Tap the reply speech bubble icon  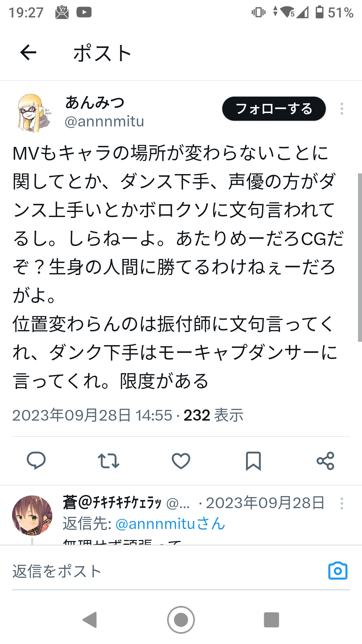[x=36, y=461]
